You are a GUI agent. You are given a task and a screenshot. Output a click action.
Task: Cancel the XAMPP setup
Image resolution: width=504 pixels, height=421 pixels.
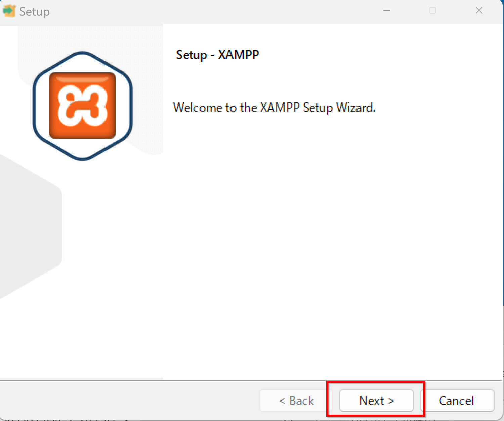tap(457, 400)
